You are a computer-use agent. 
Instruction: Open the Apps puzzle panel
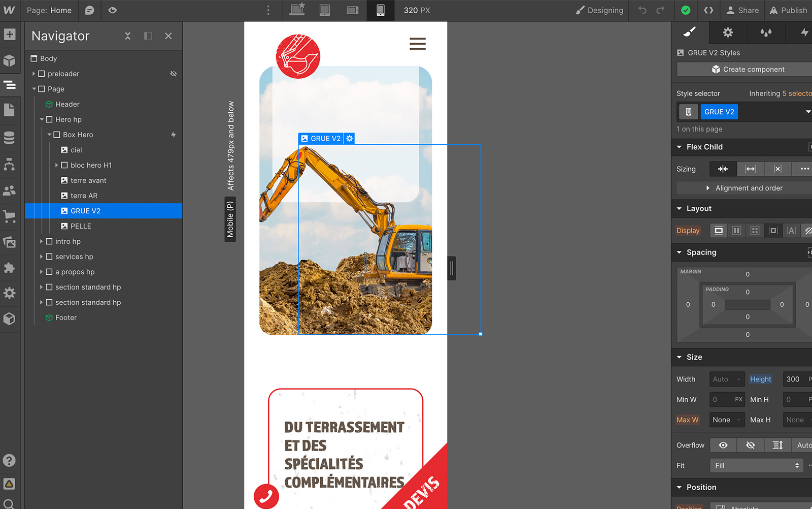[10, 268]
